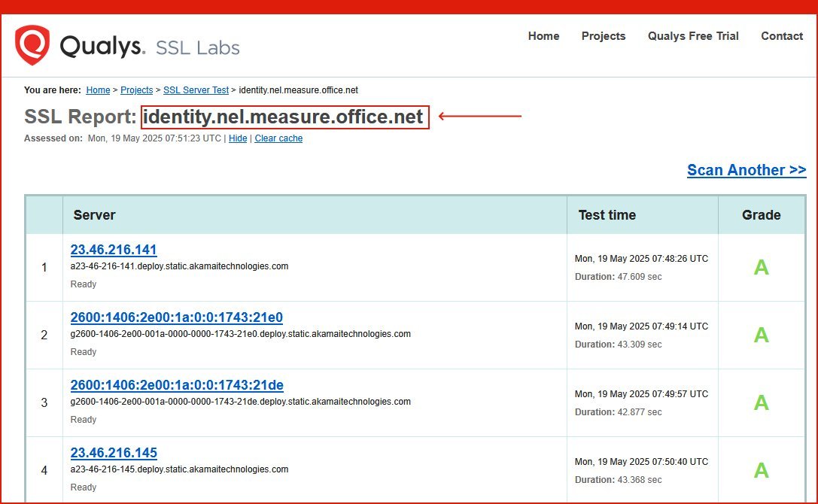
Task: Click the Server column header
Action: [x=94, y=215]
